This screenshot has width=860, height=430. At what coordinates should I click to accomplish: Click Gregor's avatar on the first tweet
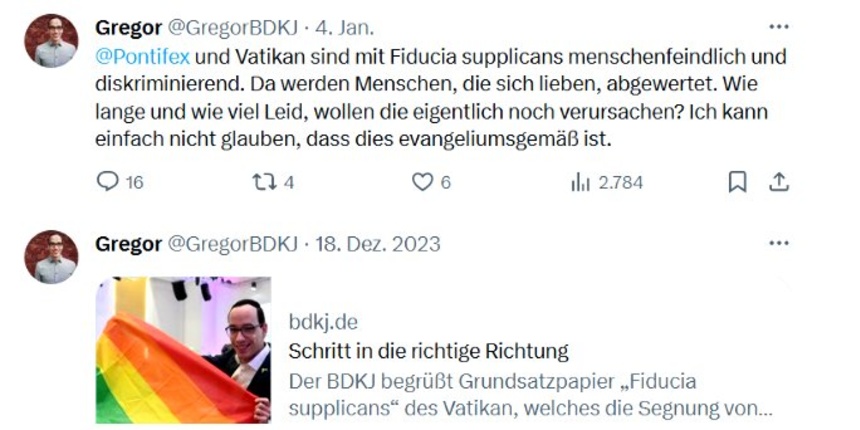[x=51, y=41]
